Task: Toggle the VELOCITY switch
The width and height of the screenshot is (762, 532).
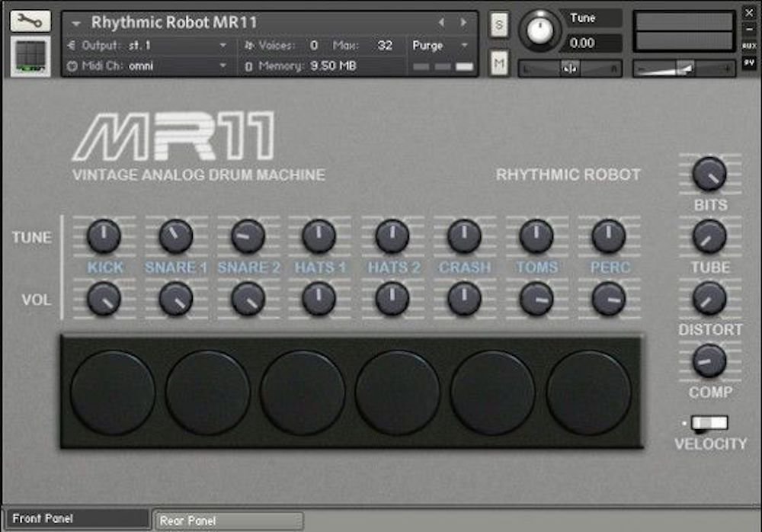Action: (709, 423)
